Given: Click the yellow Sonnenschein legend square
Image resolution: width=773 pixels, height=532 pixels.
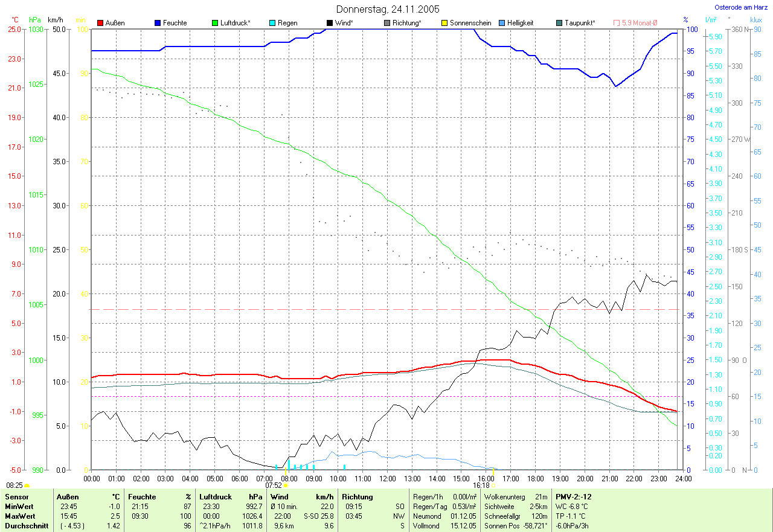Looking at the screenshot, I should [x=444, y=23].
